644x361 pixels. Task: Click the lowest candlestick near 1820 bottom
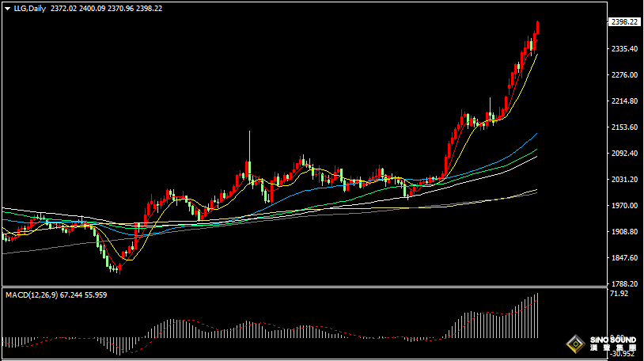(x=117, y=268)
